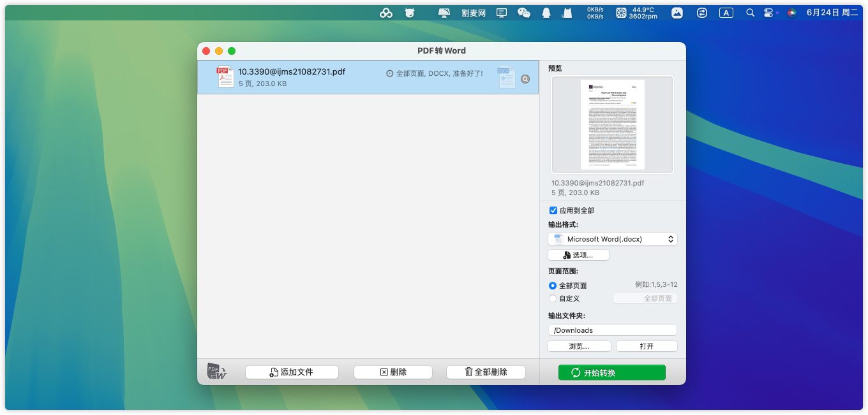
Task: Click the date 6月24日 周二 in menu bar
Action: pyautogui.click(x=832, y=13)
